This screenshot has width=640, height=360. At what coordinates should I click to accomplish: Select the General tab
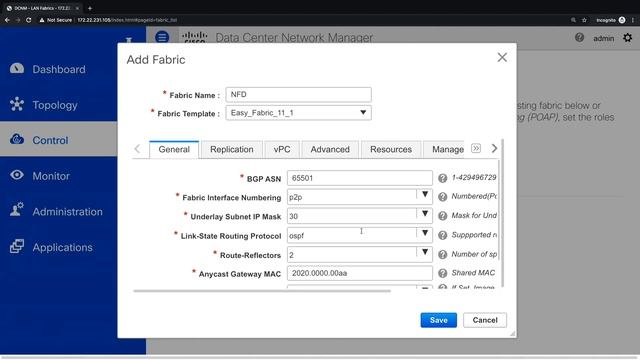(x=174, y=149)
